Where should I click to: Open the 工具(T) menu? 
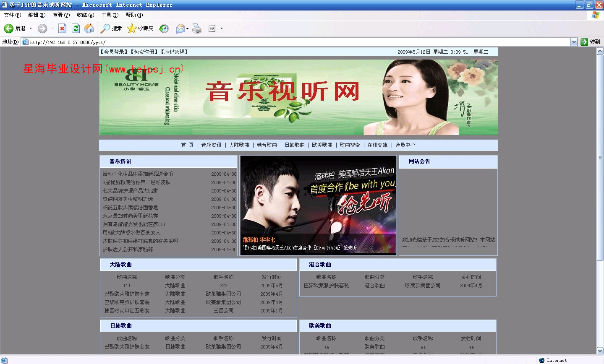(110, 15)
